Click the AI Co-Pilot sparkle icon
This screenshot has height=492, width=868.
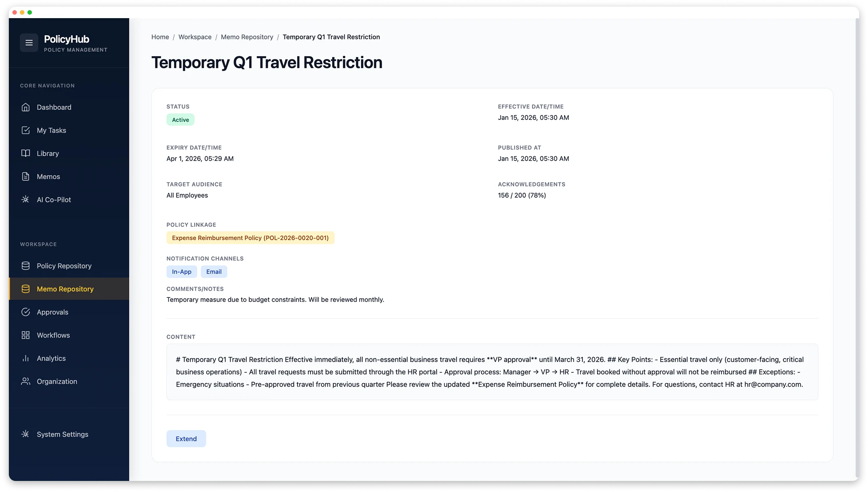coord(26,200)
